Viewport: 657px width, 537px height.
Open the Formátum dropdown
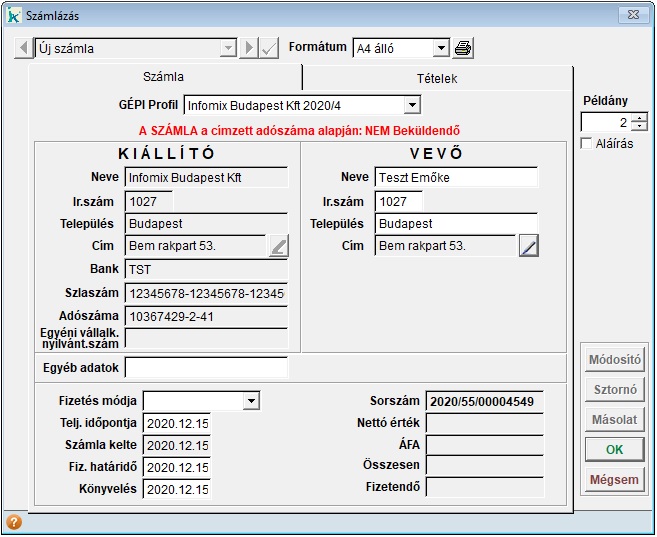click(x=441, y=48)
